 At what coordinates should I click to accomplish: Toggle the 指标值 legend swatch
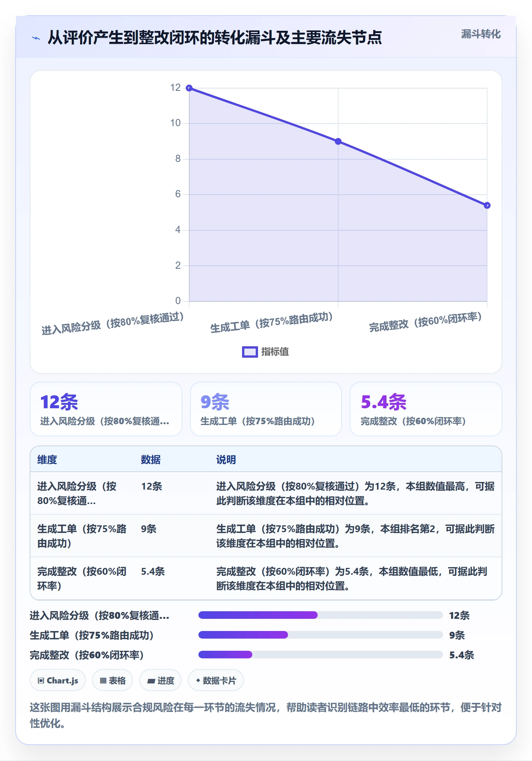tap(250, 352)
